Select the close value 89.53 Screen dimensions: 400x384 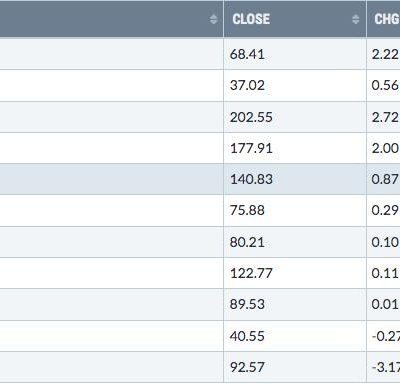tap(247, 304)
